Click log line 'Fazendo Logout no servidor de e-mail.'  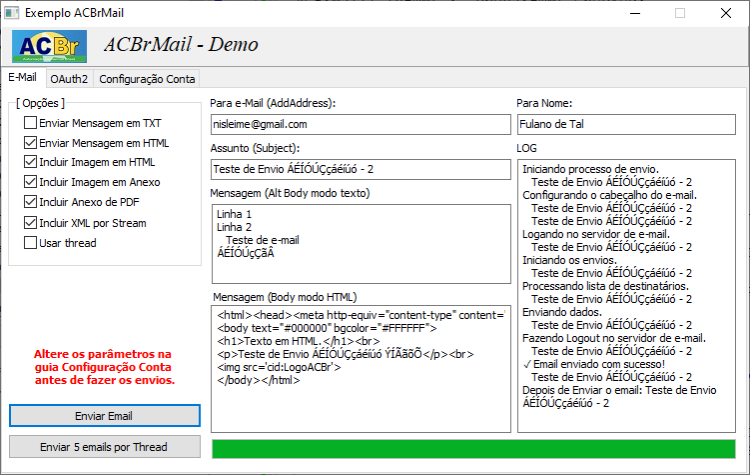[x=614, y=338]
